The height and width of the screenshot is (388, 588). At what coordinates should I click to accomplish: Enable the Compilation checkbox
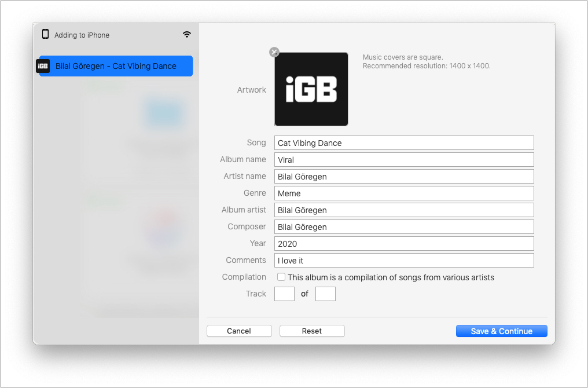tap(281, 277)
